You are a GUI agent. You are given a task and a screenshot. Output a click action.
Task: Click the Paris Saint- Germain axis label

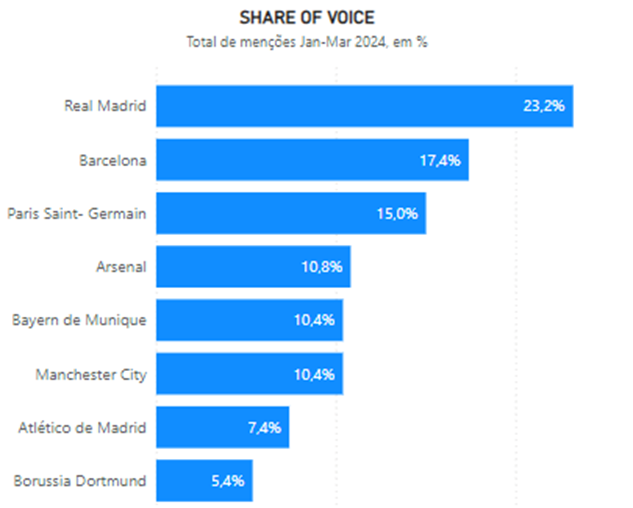(77, 213)
